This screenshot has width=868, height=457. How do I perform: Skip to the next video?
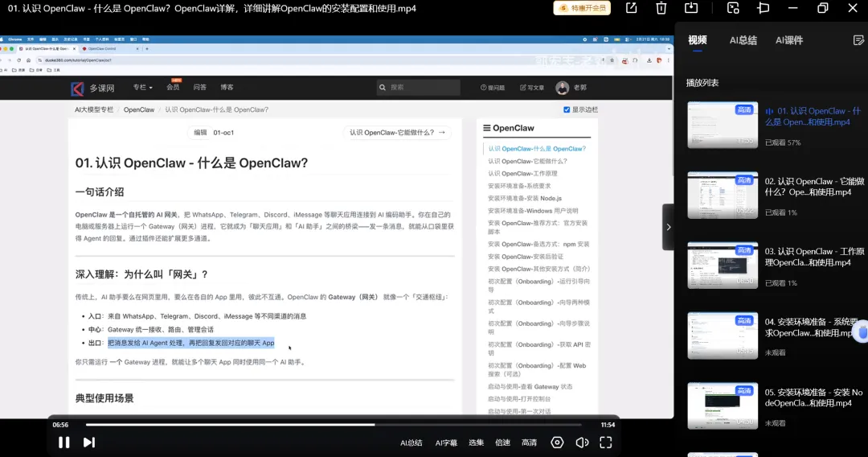click(89, 443)
